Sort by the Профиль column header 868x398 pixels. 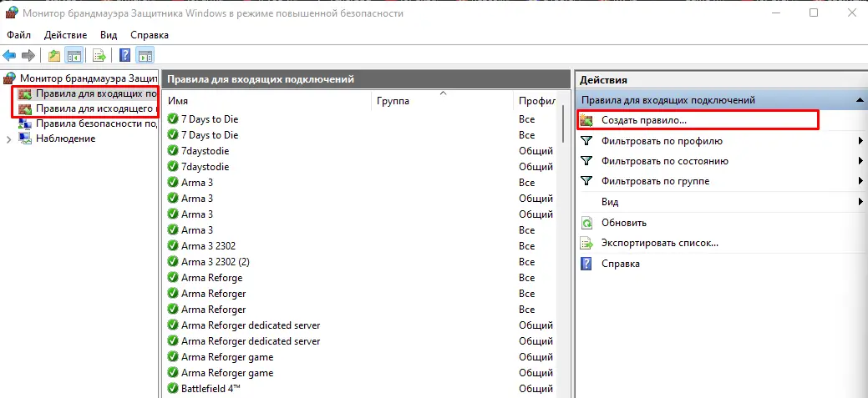(x=537, y=101)
